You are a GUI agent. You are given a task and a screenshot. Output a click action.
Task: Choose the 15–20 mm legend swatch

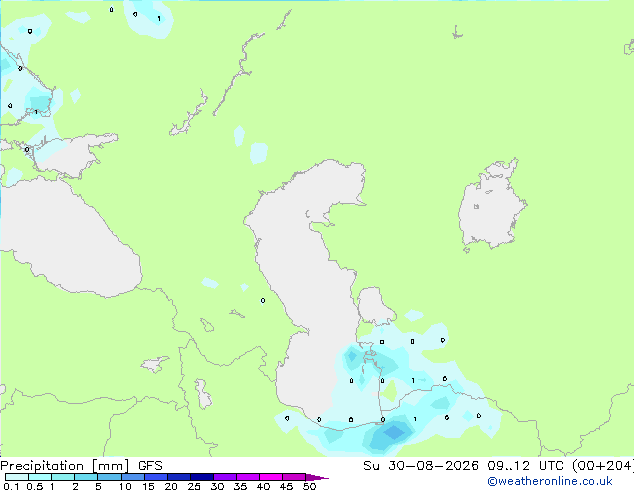[155, 477]
